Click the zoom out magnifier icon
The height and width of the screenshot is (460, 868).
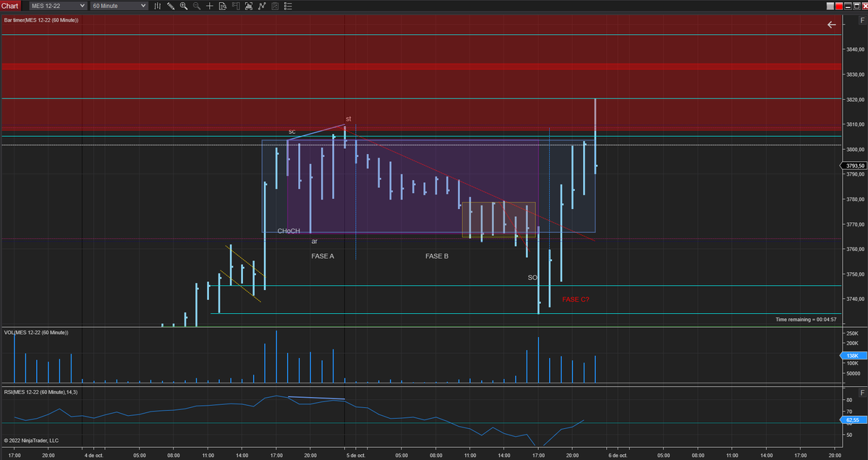(197, 6)
